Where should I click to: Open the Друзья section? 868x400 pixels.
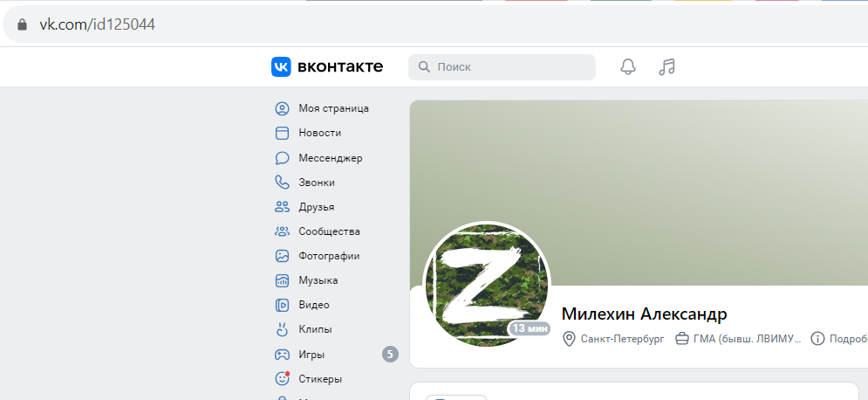[x=317, y=207]
